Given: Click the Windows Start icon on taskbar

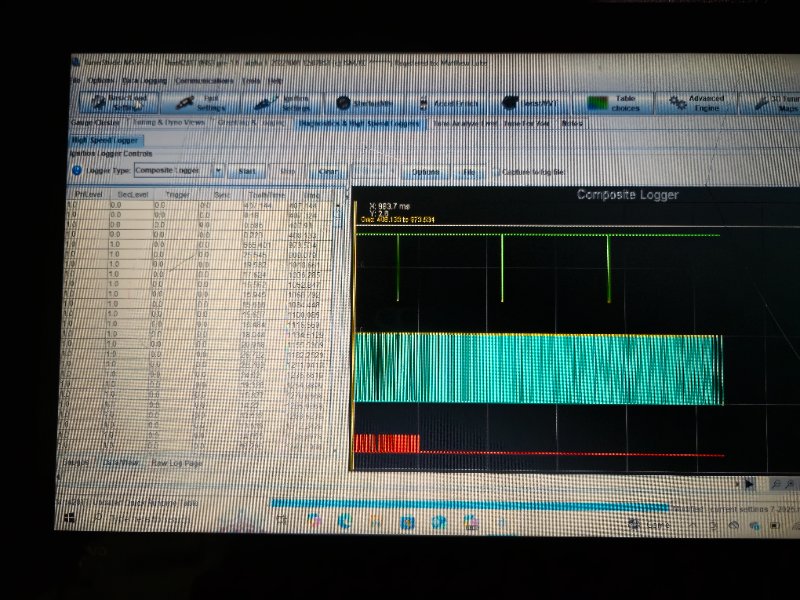Looking at the screenshot, I should point(70,519).
